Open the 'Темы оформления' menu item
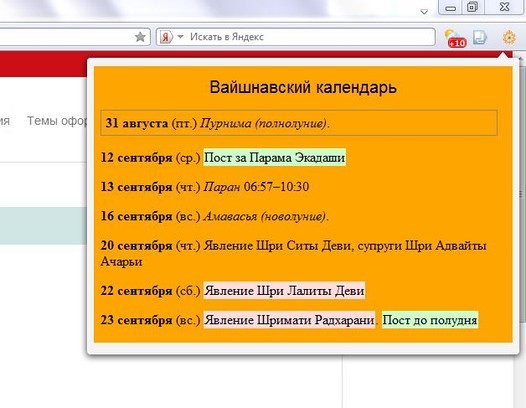 coord(57,121)
